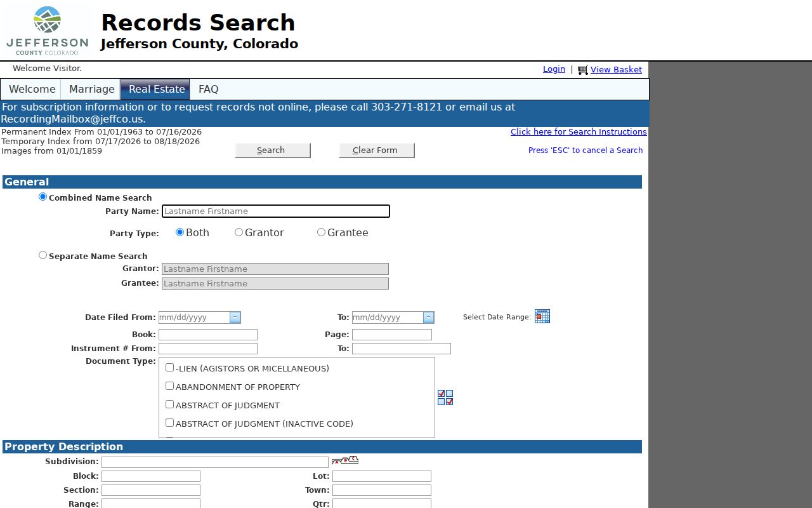Open the Select Date Range calendar icon
Screen dimensions: 812x508
(542, 316)
